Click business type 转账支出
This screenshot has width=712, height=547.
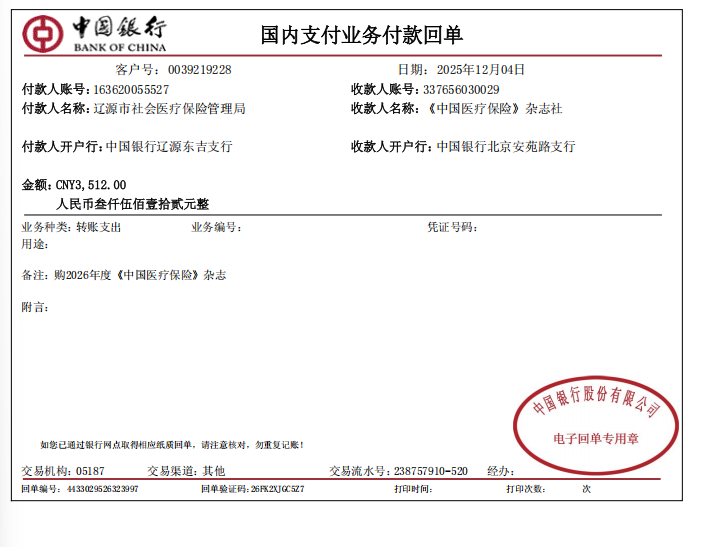tap(98, 227)
